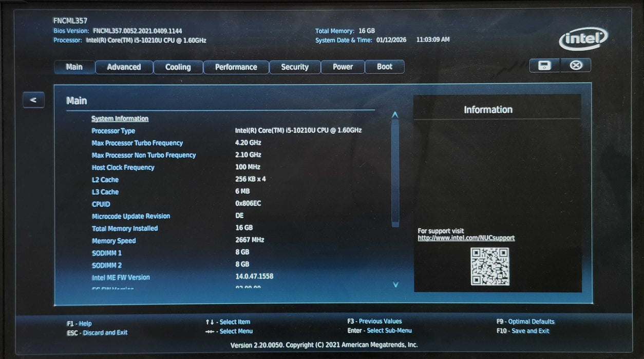Click the FNCML357 model name in header
Screen dimensions: 644x359
click(x=70, y=21)
